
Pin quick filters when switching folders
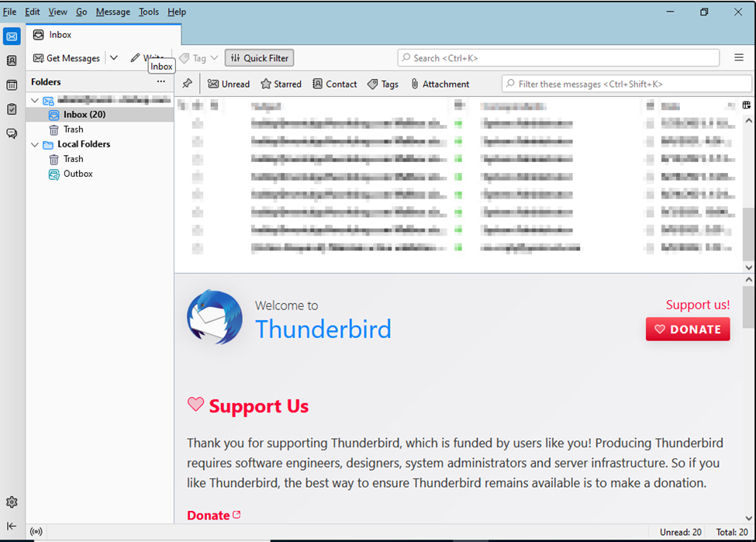[188, 84]
